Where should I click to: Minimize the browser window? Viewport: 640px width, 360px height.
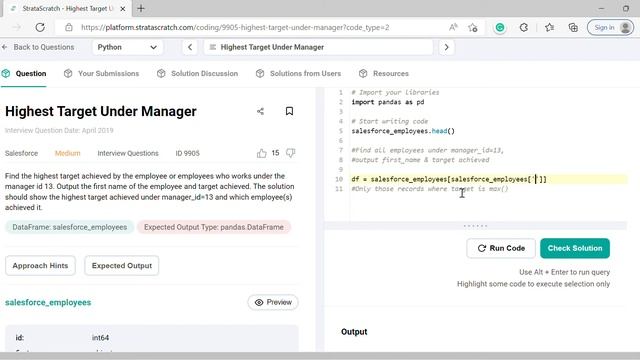coord(601,9)
